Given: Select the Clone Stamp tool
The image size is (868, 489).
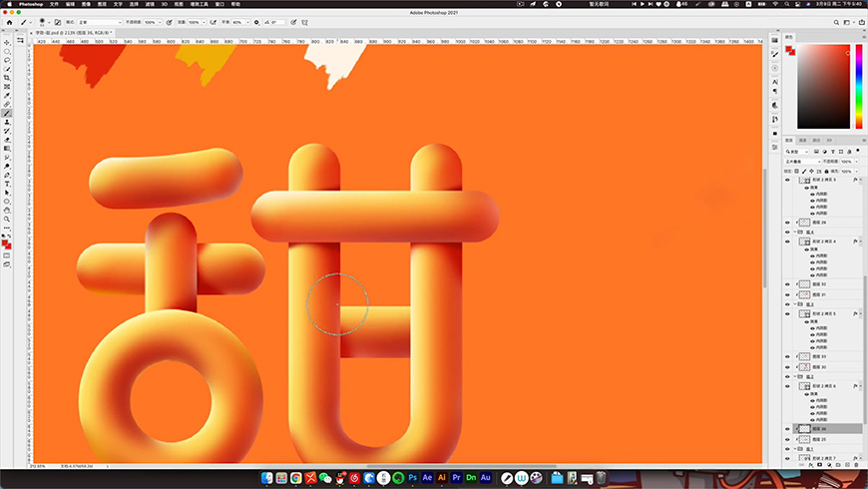Looking at the screenshot, I should (7, 123).
